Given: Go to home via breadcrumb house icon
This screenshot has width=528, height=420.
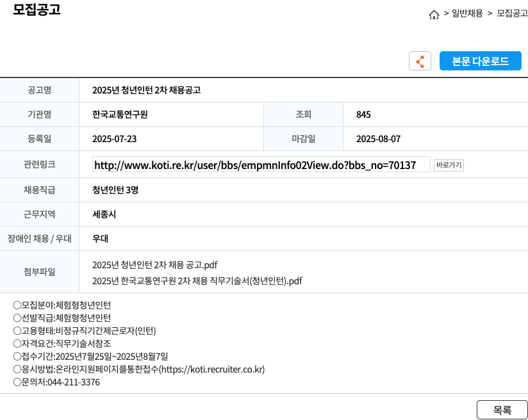Looking at the screenshot, I should tap(434, 14).
